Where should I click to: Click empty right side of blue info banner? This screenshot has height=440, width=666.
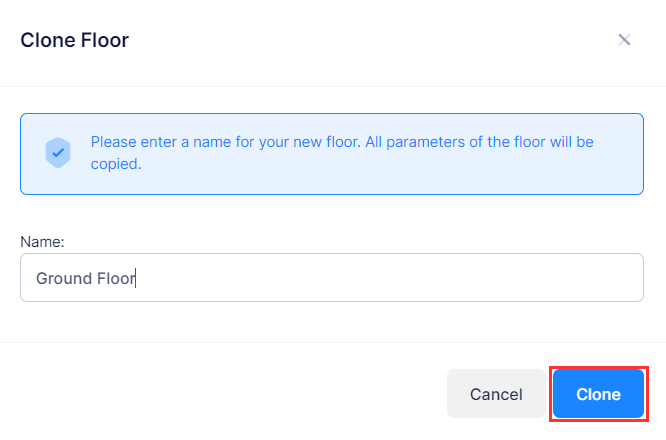tap(620, 165)
